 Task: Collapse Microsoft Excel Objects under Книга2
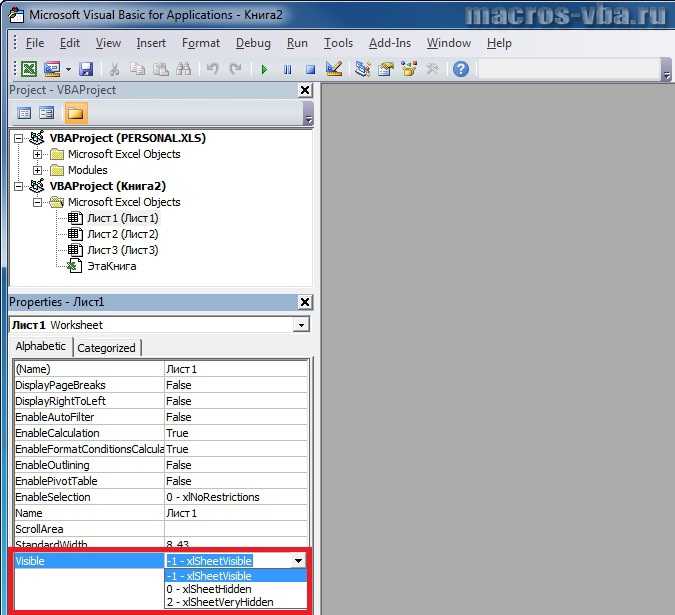pyautogui.click(x=37, y=202)
